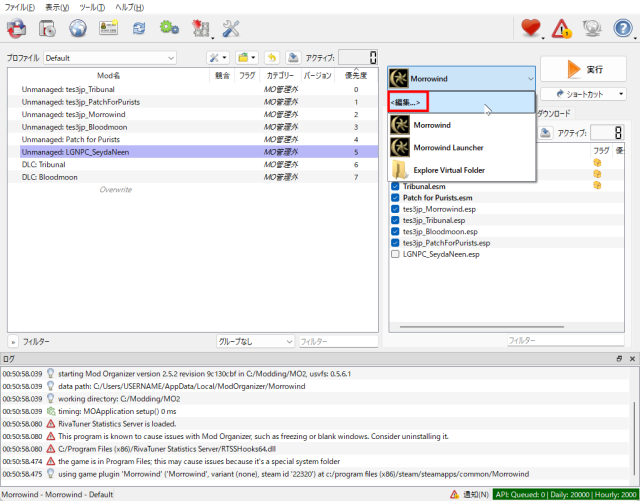Open the ファイル menu
This screenshot has height=501, width=640.
(x=20, y=7)
